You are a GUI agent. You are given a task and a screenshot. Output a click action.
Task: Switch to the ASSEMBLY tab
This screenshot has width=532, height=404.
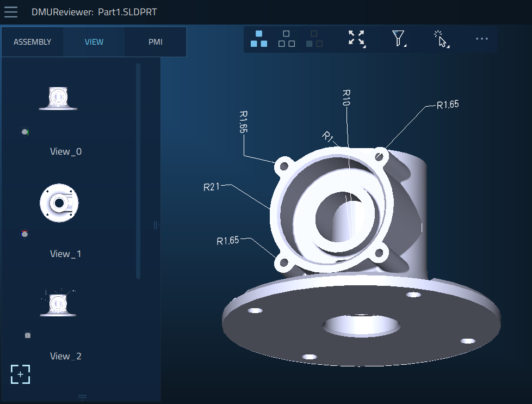(32, 41)
